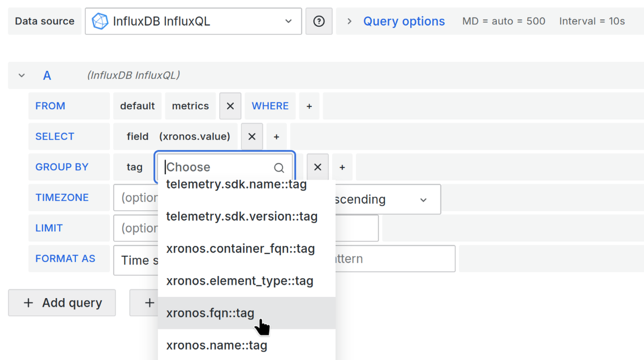Click the query name A
Screen dimensions: 644x360
pos(47,75)
